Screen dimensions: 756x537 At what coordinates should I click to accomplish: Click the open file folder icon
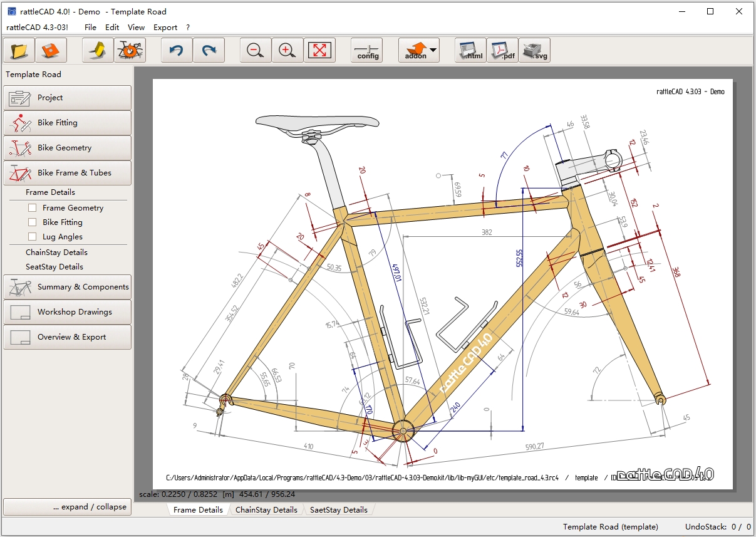[19, 50]
